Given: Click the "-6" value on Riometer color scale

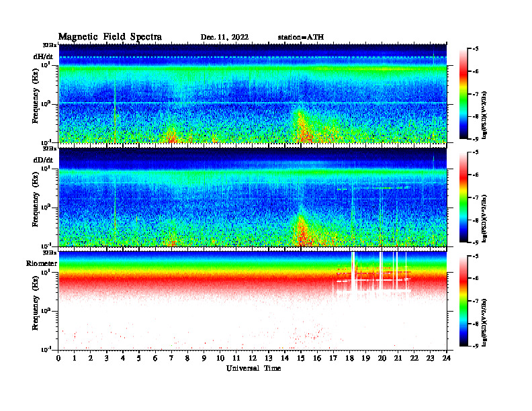Looking at the screenshot, I should coord(475,278).
